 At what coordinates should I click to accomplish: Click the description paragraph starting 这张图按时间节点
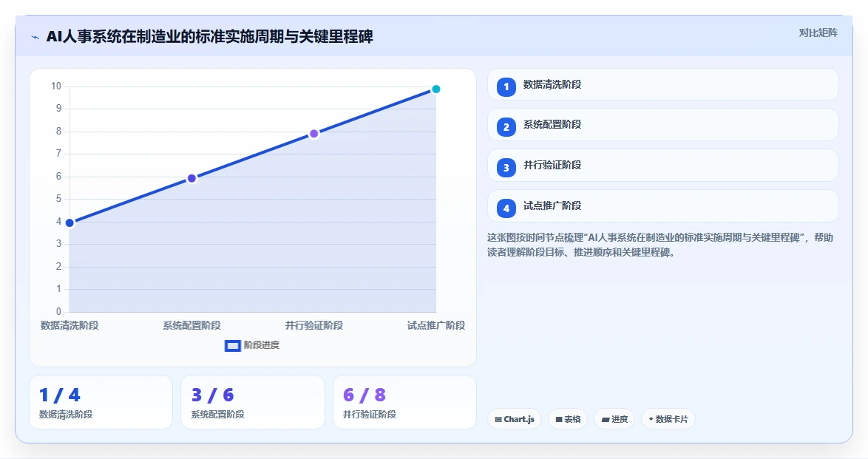pos(660,245)
